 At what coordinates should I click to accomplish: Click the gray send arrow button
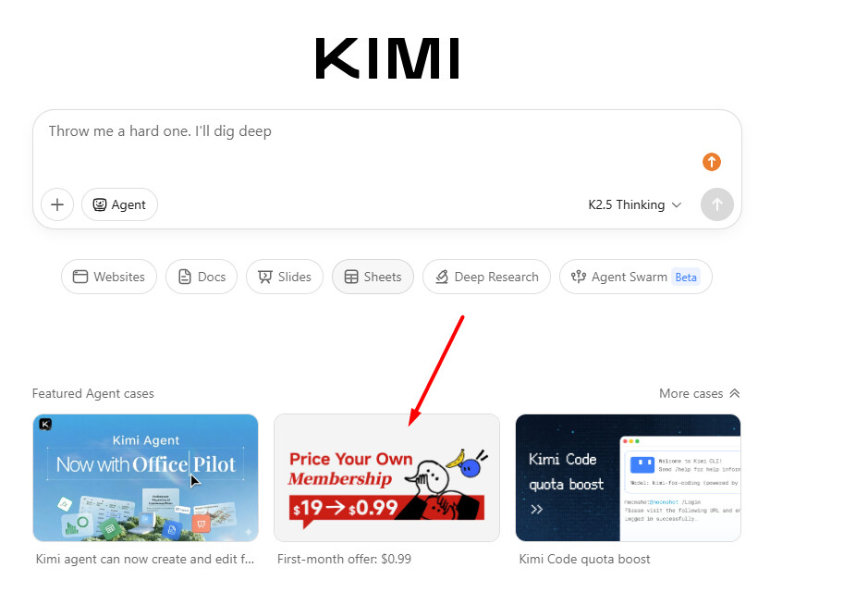[x=717, y=204]
